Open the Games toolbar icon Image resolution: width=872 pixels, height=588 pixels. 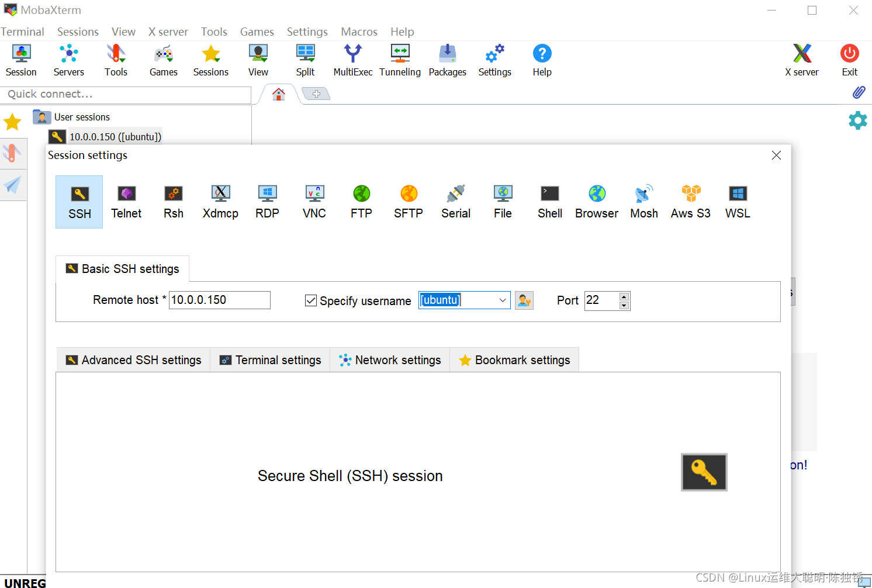tap(164, 60)
